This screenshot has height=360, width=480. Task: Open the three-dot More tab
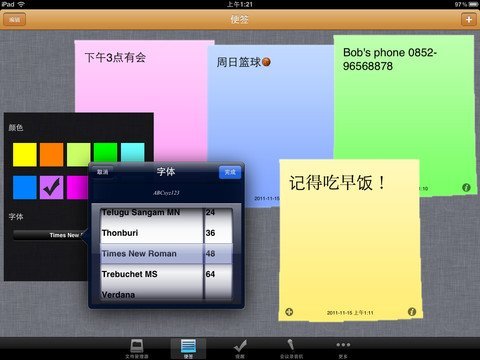click(343, 349)
